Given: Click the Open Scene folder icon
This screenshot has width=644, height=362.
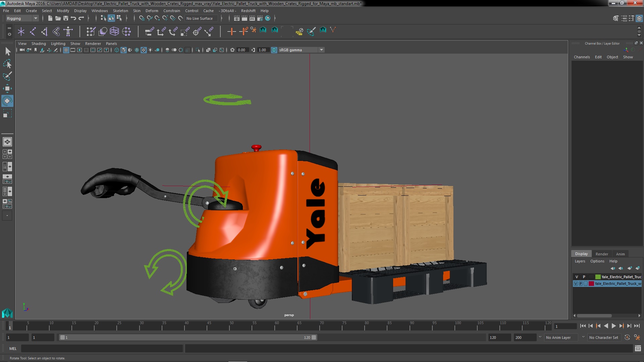Looking at the screenshot, I should click(x=58, y=18).
